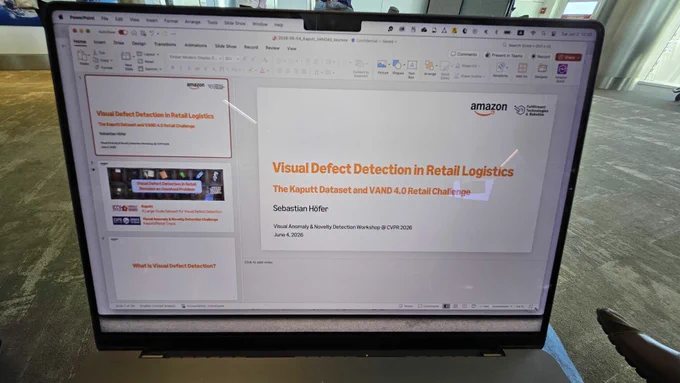Open the Font Color swatch

click(x=262, y=71)
